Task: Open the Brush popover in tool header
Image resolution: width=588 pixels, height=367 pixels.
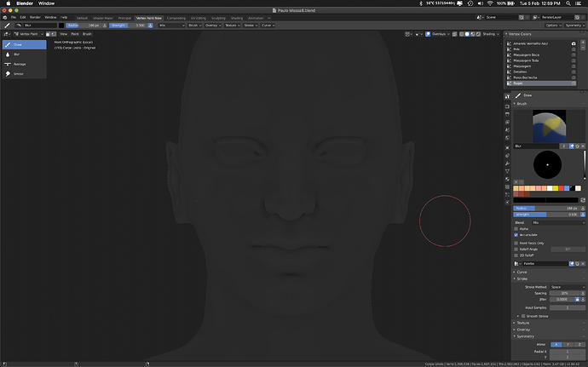Action: [194, 26]
